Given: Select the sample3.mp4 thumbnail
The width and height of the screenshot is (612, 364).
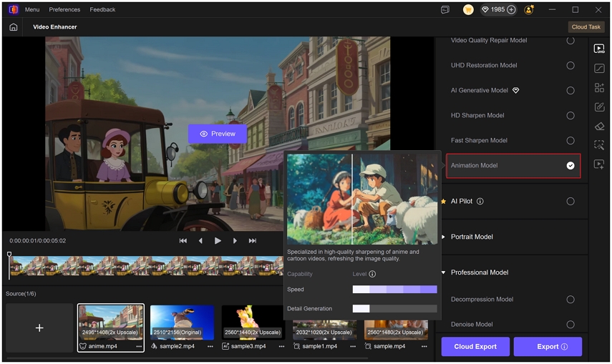Looking at the screenshot, I should click(253, 323).
